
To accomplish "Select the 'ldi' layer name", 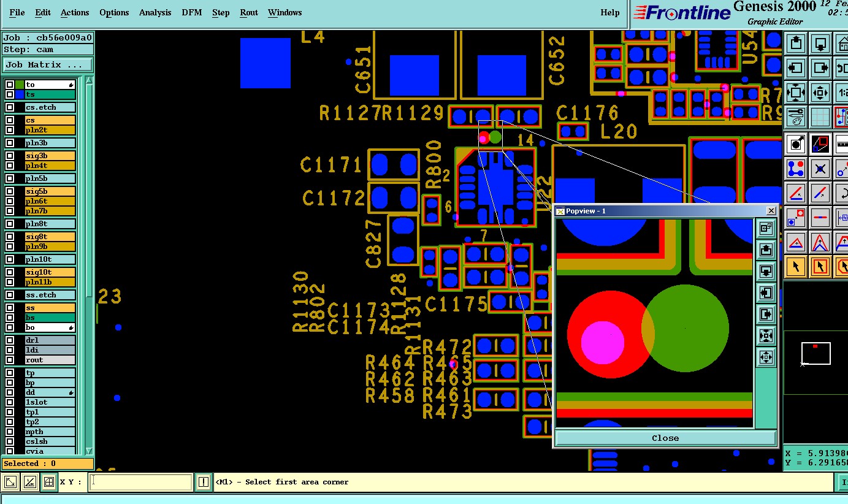I will coord(50,350).
